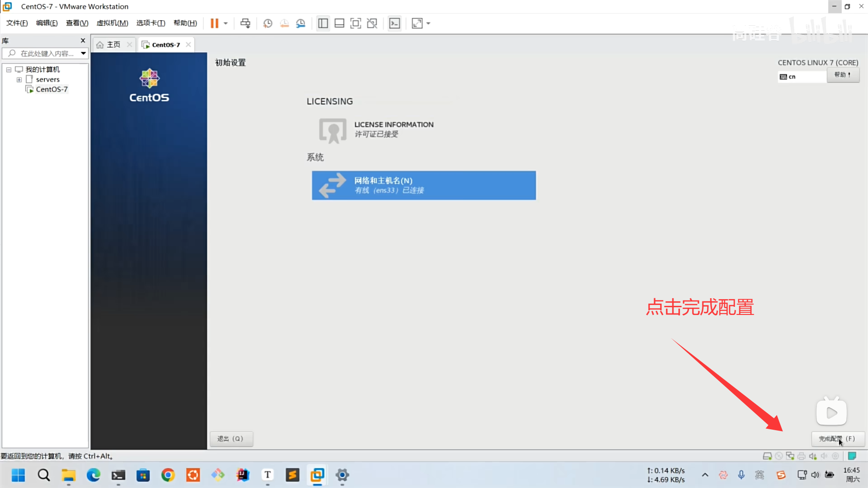Screen dimensions: 868x488
Task: Open LICENSE INFORMATION item
Action: point(393,129)
